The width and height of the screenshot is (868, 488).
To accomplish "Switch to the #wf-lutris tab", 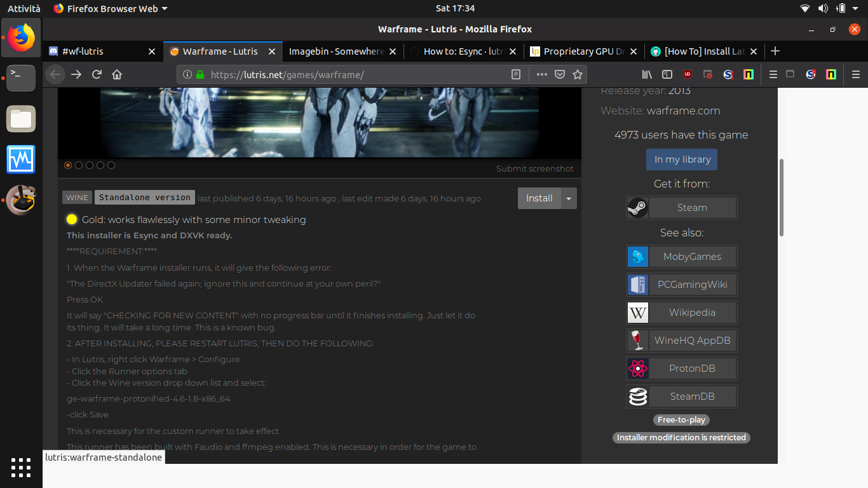I will coord(103,51).
